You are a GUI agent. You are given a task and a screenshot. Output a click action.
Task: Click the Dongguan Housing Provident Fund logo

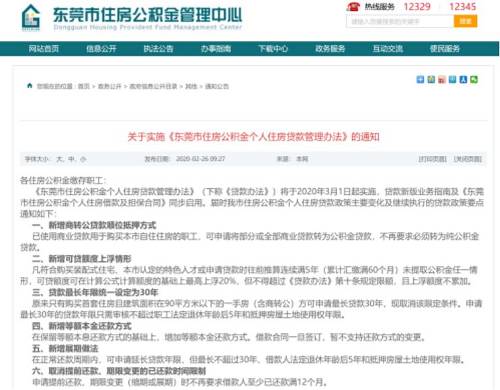(x=31, y=18)
